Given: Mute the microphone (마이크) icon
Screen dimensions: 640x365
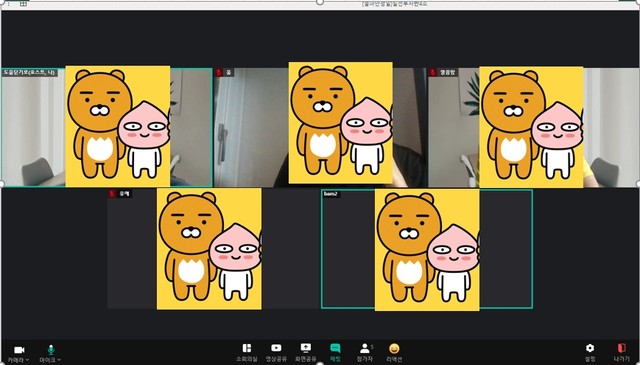Looking at the screenshot, I should (51, 350).
